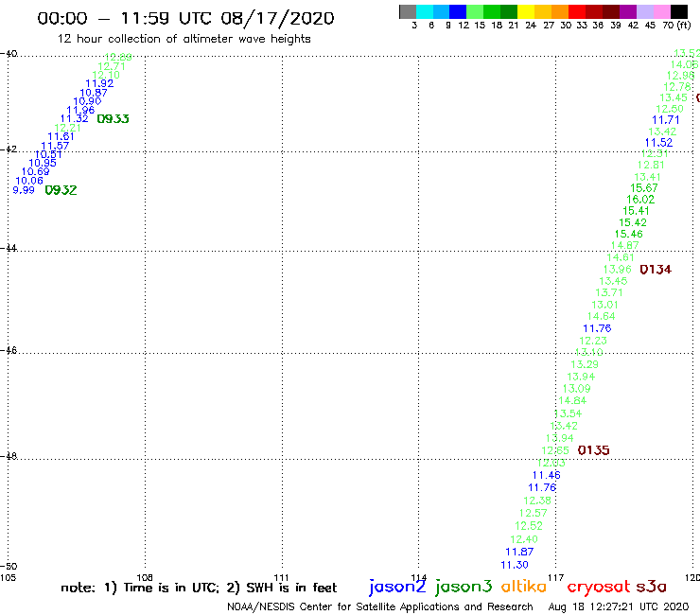Click the black swatch ending the color scale
The width and height of the screenshot is (700, 615).
[x=678, y=12]
